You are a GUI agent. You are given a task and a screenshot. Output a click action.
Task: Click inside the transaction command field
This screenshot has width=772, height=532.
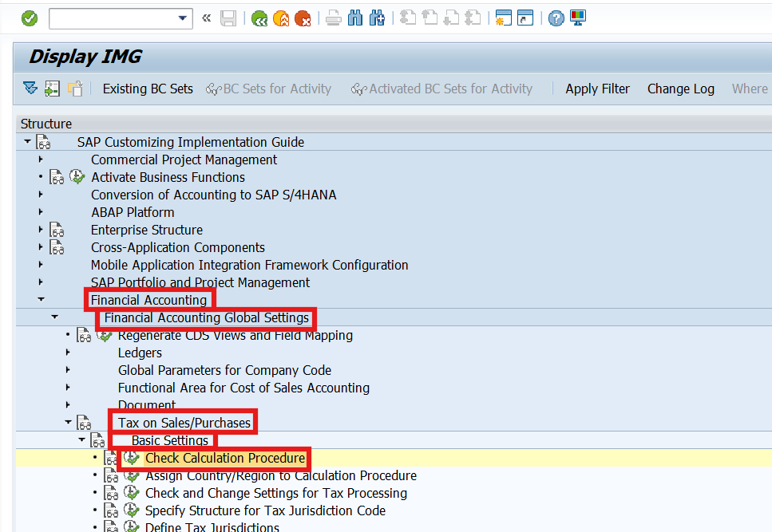(112, 18)
